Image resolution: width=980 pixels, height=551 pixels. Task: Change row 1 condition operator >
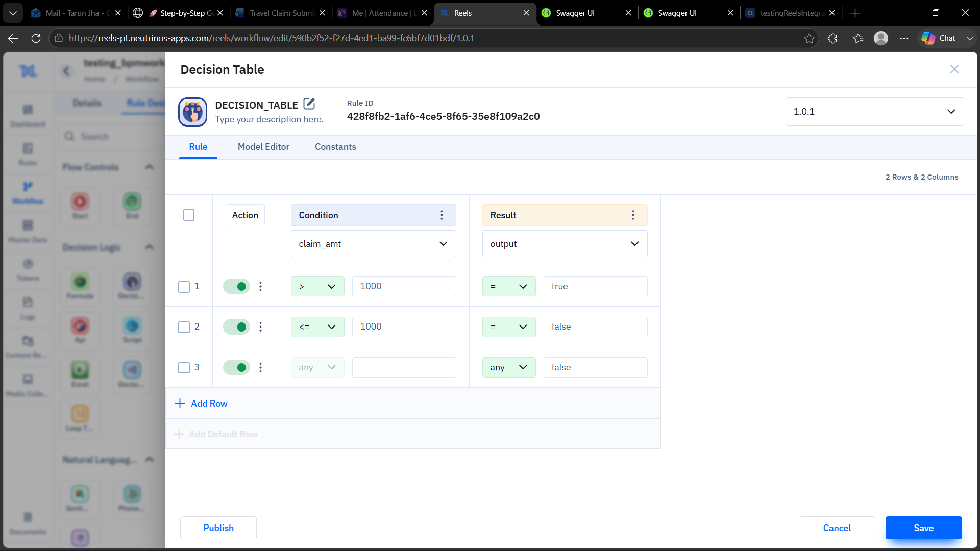(317, 286)
